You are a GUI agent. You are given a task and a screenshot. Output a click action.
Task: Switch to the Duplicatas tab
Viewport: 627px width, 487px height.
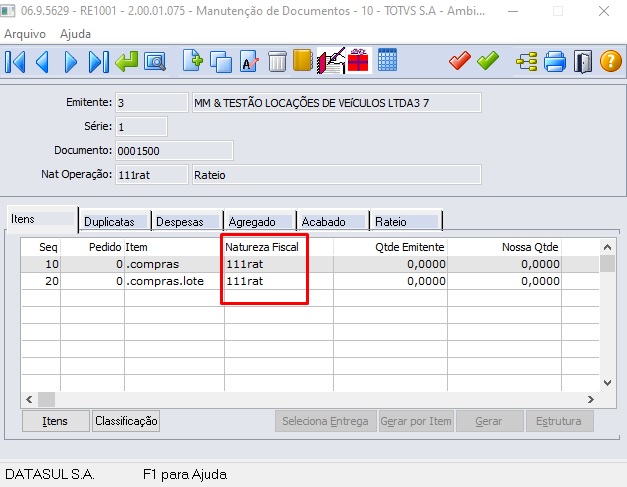(115, 222)
